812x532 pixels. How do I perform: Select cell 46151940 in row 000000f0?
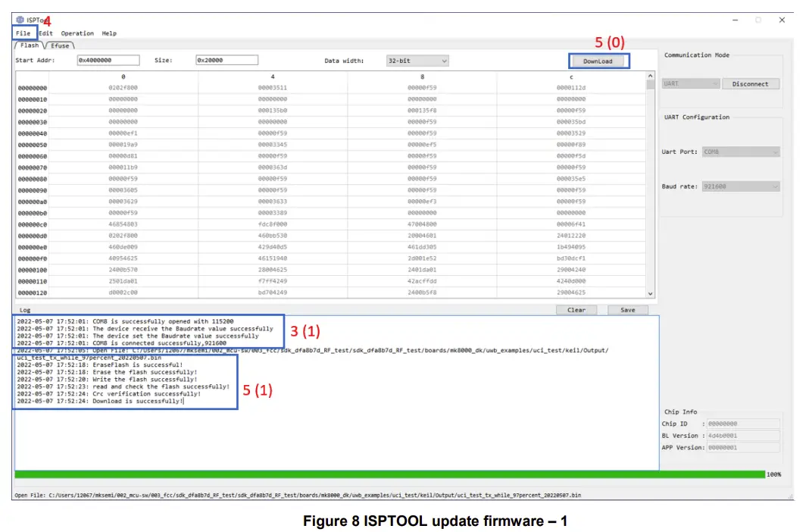click(273, 258)
